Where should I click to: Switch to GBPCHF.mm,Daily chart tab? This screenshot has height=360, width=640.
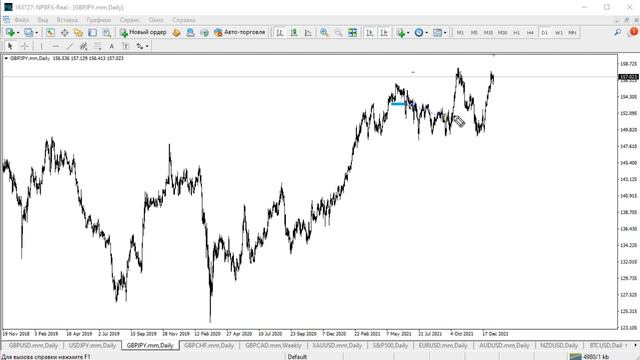[209, 345]
